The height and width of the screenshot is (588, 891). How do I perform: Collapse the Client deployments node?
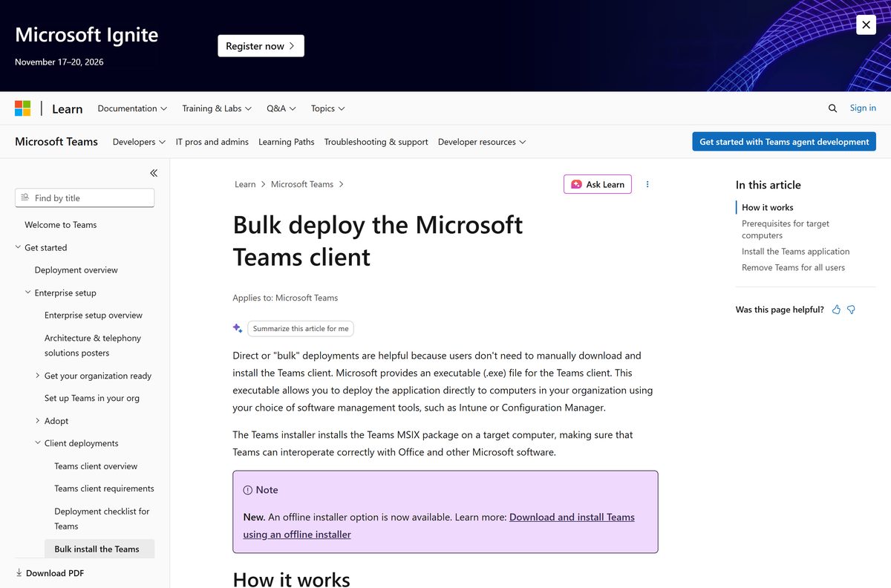click(x=38, y=443)
